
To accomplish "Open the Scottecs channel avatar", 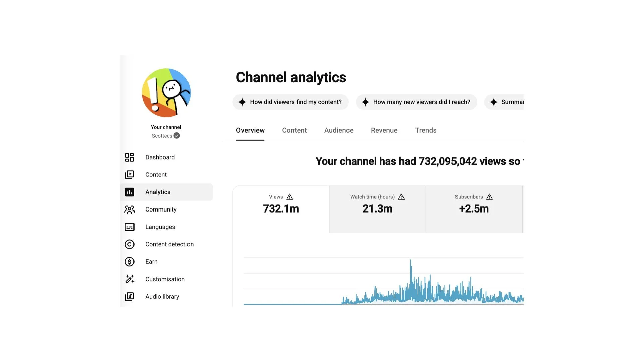I will pos(166,93).
